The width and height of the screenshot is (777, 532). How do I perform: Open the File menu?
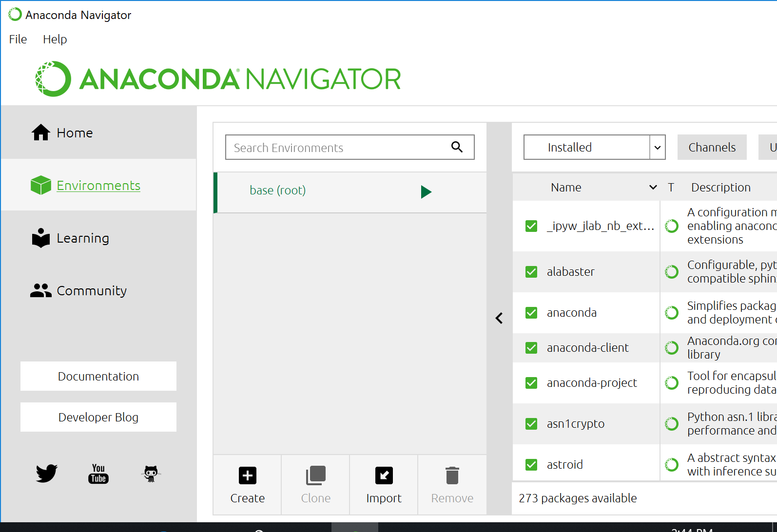(x=18, y=39)
